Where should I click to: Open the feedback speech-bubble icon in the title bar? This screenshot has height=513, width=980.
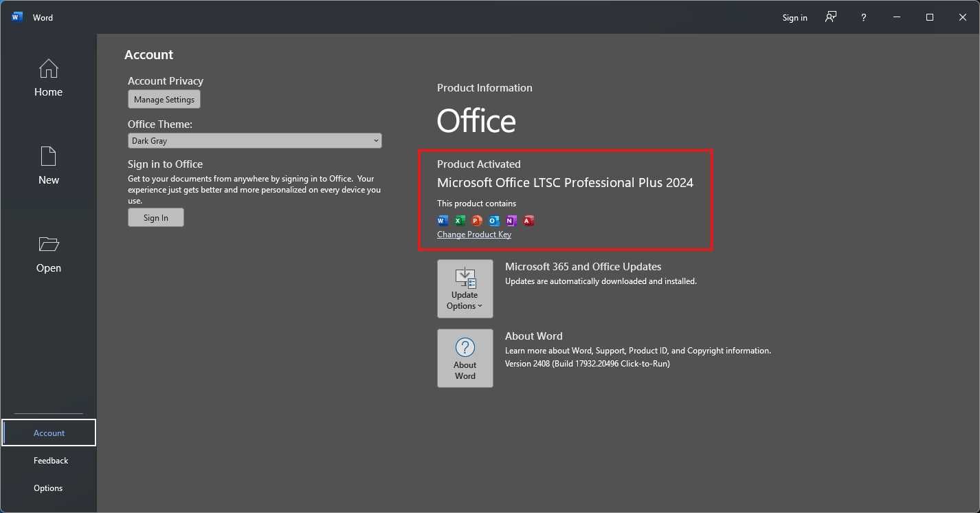click(831, 17)
